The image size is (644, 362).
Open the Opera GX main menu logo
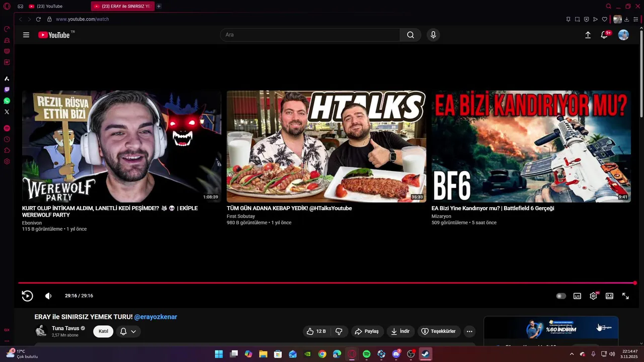click(7, 6)
